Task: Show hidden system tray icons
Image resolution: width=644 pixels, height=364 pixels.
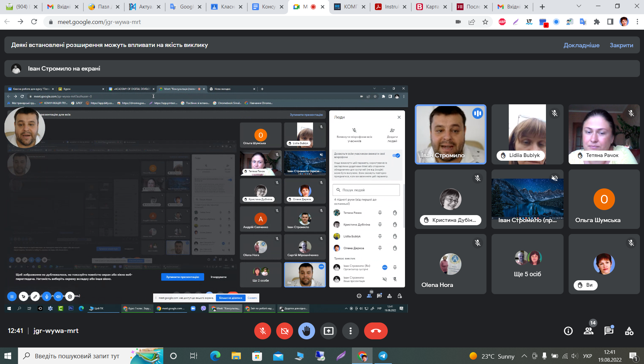Action: click(x=524, y=356)
